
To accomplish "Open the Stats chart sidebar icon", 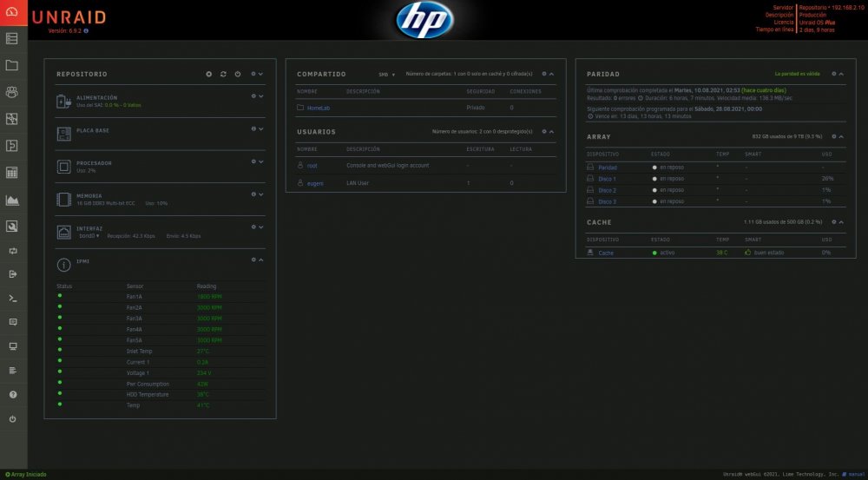I will point(11,200).
